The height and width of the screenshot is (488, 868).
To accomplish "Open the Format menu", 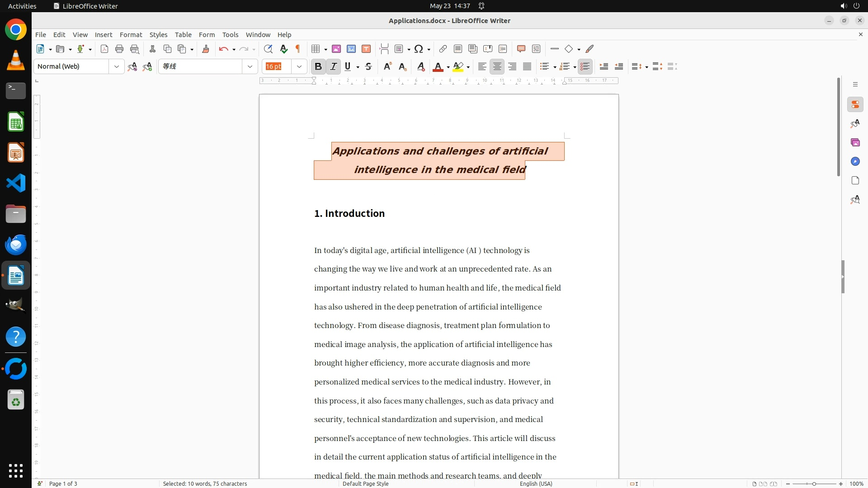I will tap(131, 34).
